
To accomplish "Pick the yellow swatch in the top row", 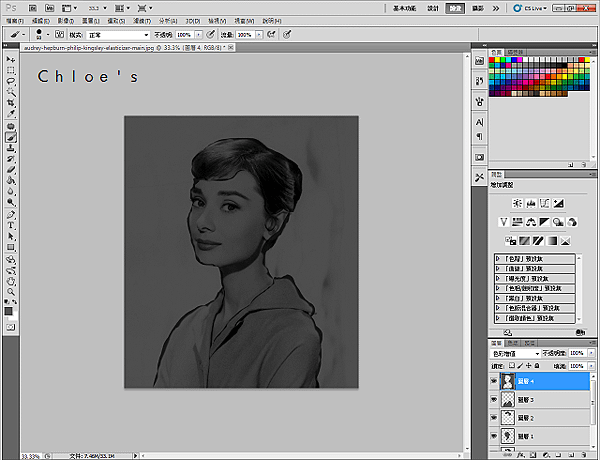I will (x=497, y=60).
